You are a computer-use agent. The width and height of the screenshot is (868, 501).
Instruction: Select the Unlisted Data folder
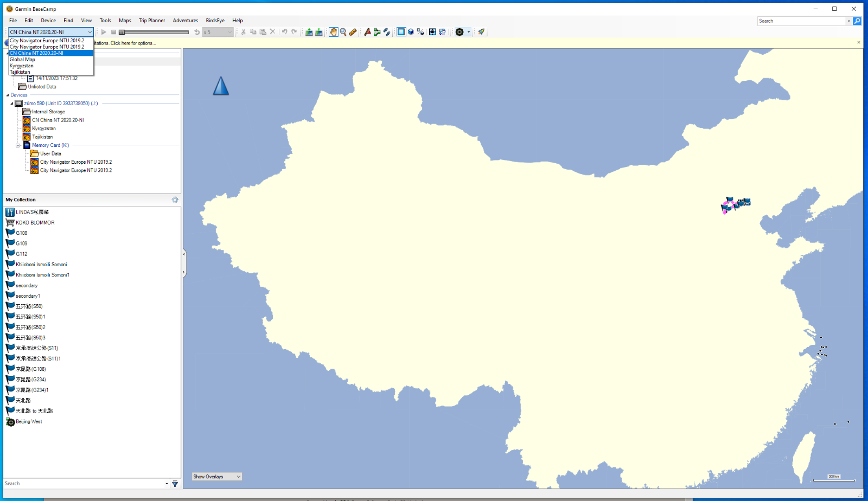37,87
